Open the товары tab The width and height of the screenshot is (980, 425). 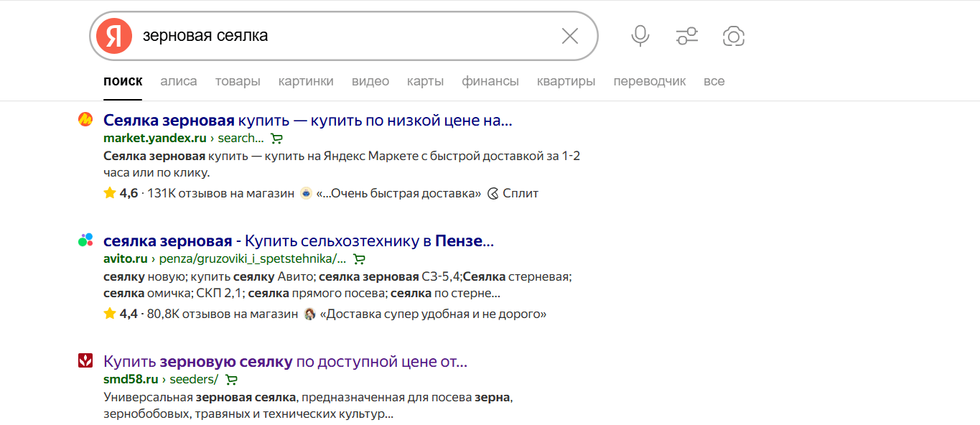(238, 81)
